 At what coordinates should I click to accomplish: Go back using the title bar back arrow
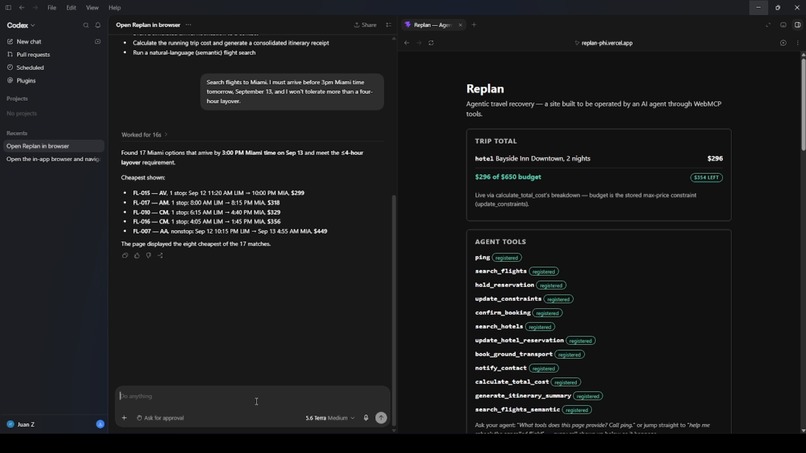pos(22,8)
